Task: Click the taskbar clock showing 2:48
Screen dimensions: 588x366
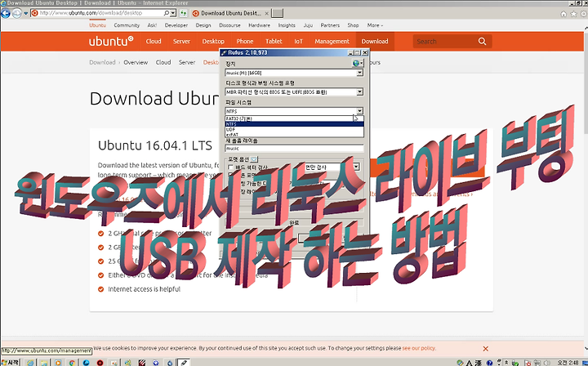Action: click(x=568, y=362)
